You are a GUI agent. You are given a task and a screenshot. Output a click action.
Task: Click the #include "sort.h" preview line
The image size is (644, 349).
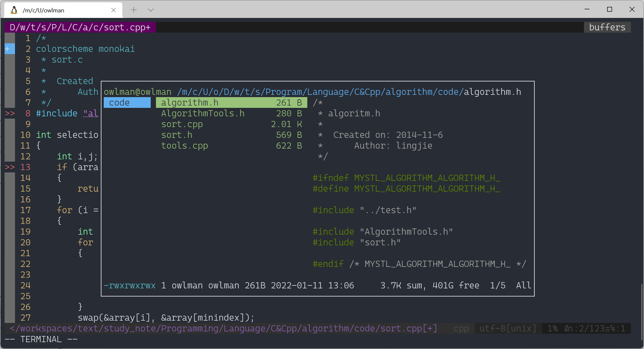(357, 242)
